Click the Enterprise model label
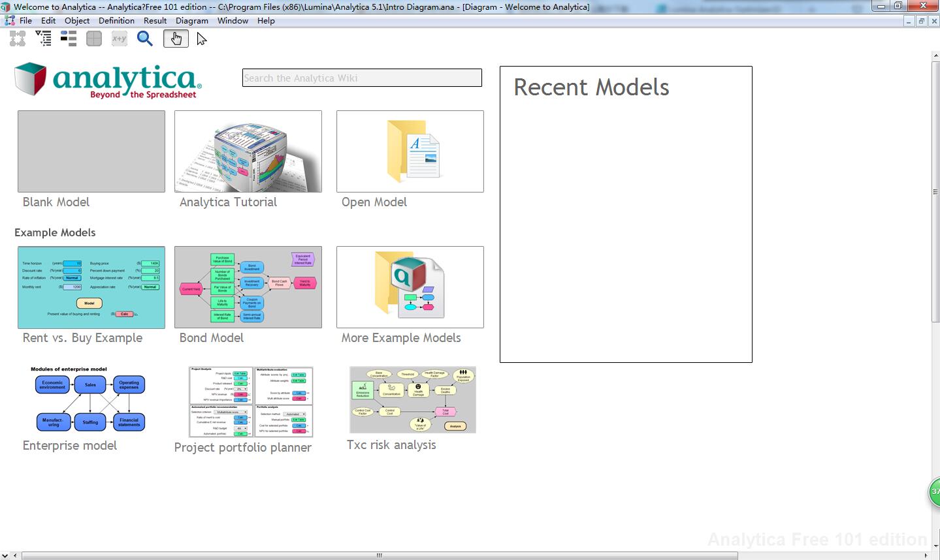Image resolution: width=940 pixels, height=560 pixels. (70, 446)
